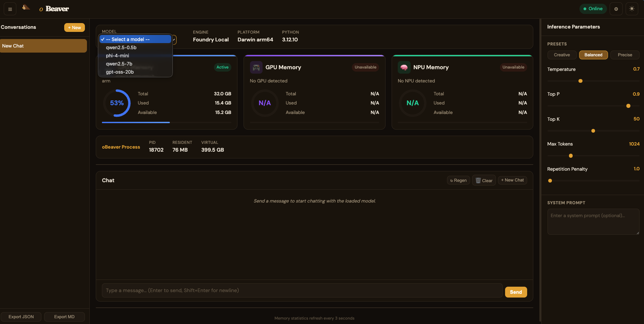Click the Online status indicator
Viewport: 644px width, 324px height.
[x=593, y=8]
